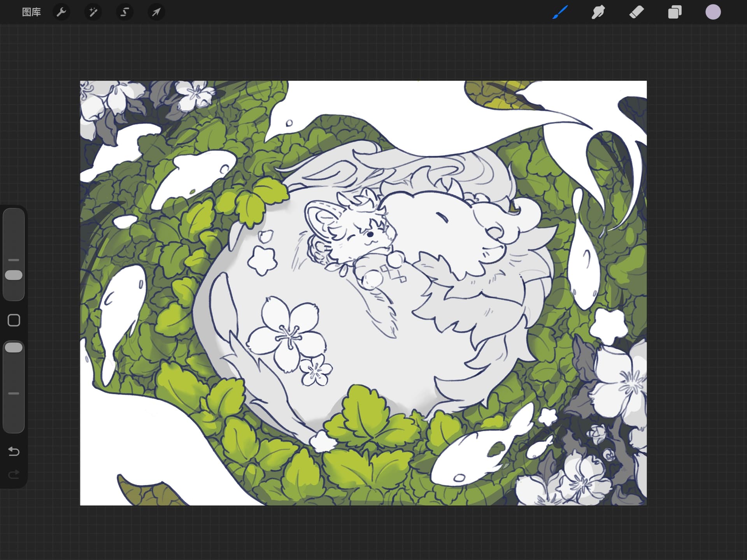Viewport: 747px width, 560px height.
Task: Select the Eraser tool
Action: pos(637,12)
